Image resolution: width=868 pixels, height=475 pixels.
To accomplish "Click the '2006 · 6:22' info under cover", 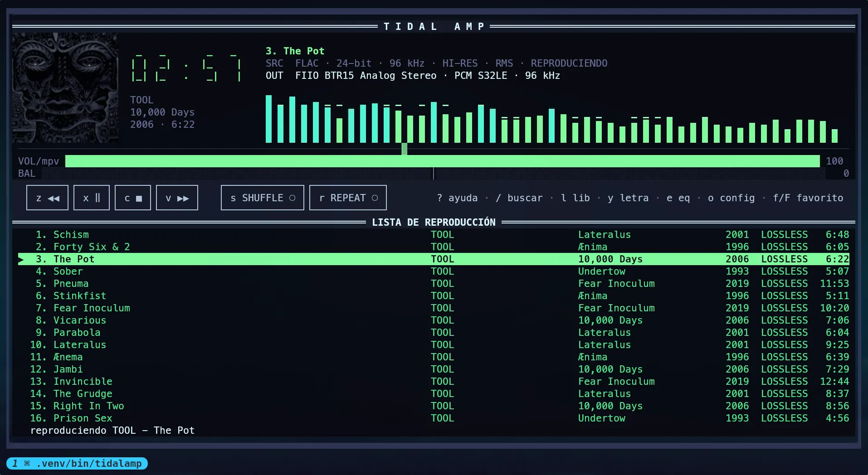I will 162,125.
